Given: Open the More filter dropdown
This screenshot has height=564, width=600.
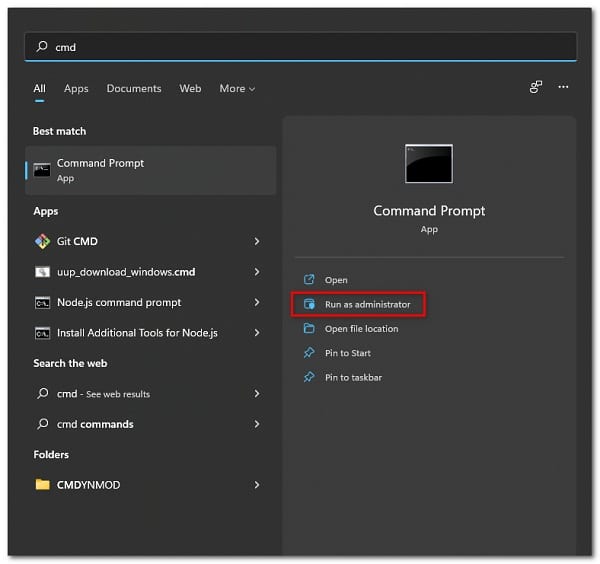Looking at the screenshot, I should [237, 89].
